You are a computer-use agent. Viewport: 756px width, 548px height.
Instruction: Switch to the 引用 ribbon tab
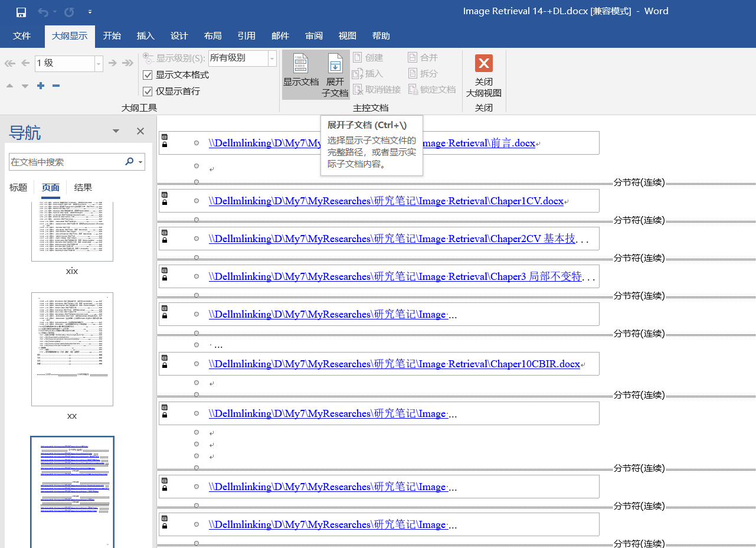[247, 36]
